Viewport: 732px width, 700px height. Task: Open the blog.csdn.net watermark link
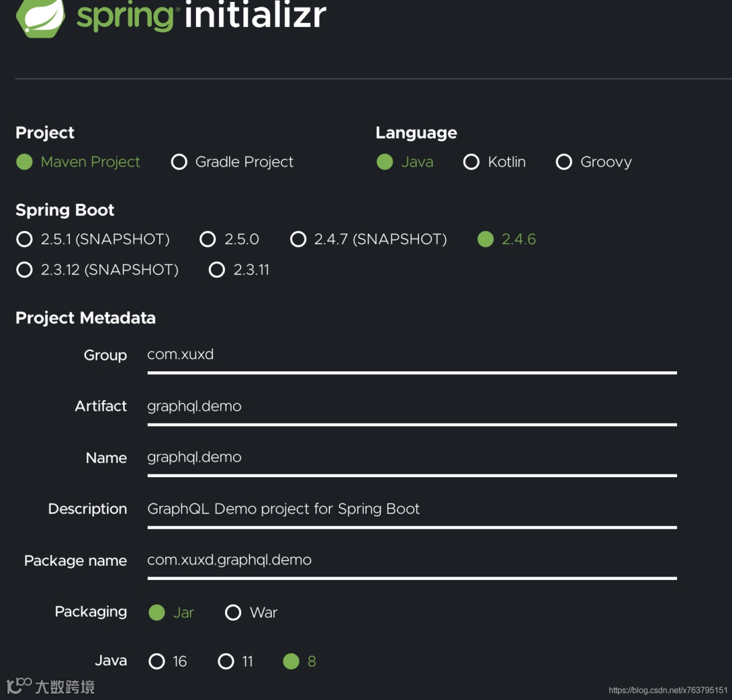tap(668, 690)
